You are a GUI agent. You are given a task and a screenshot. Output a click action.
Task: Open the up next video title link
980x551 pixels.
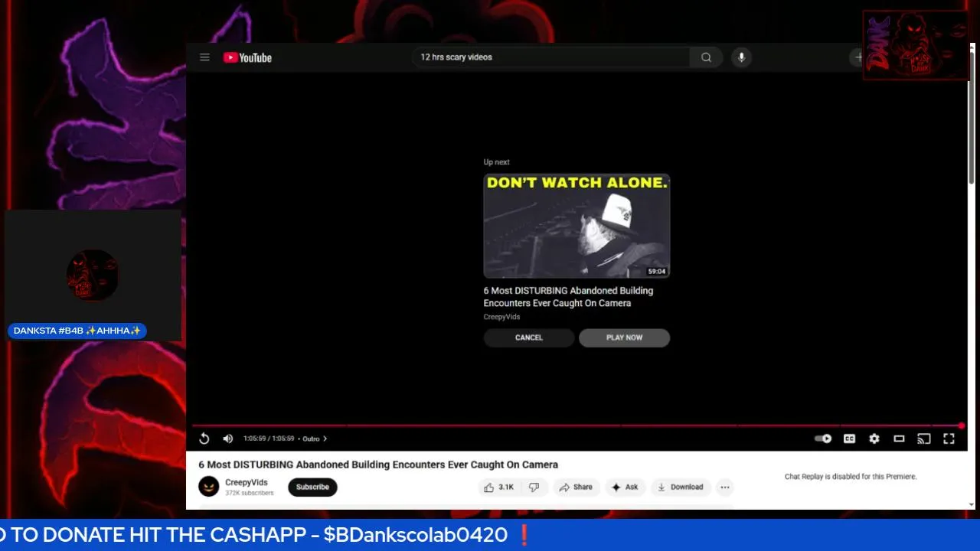tap(568, 297)
